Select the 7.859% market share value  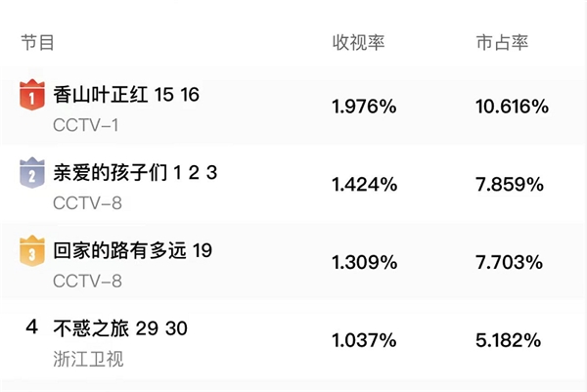(x=510, y=185)
